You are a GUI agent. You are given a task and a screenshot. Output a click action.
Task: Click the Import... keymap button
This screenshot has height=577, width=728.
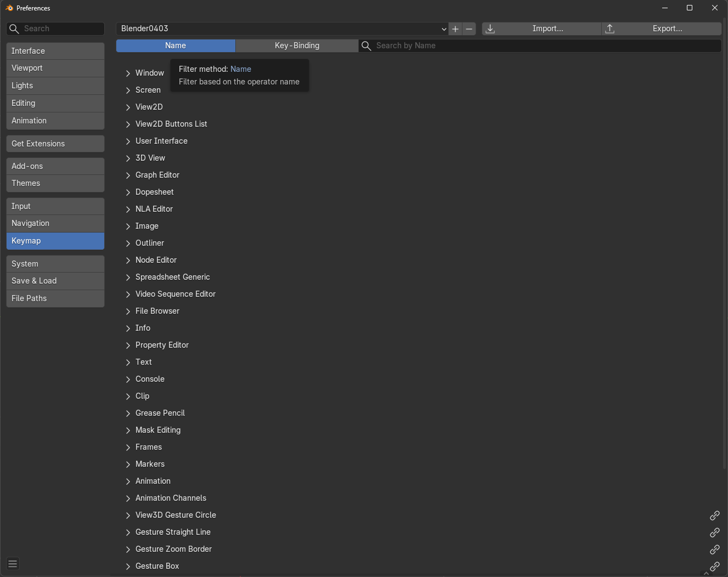coord(541,29)
